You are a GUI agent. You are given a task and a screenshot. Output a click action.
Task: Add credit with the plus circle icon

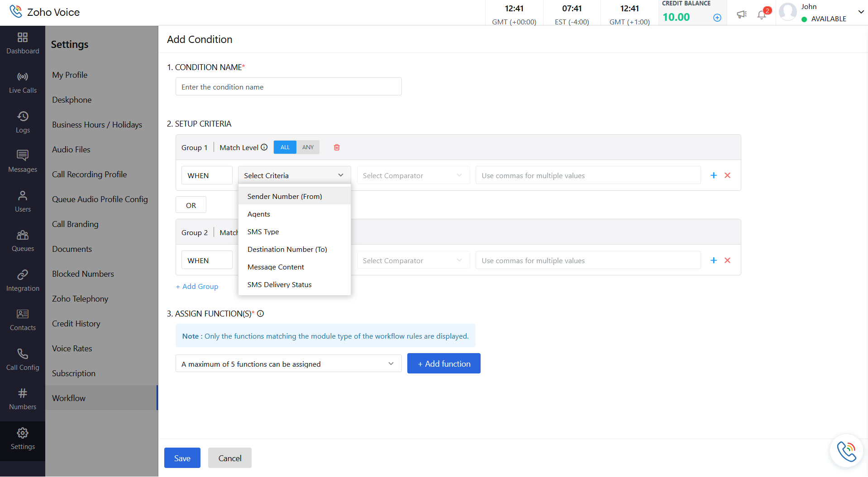point(717,18)
